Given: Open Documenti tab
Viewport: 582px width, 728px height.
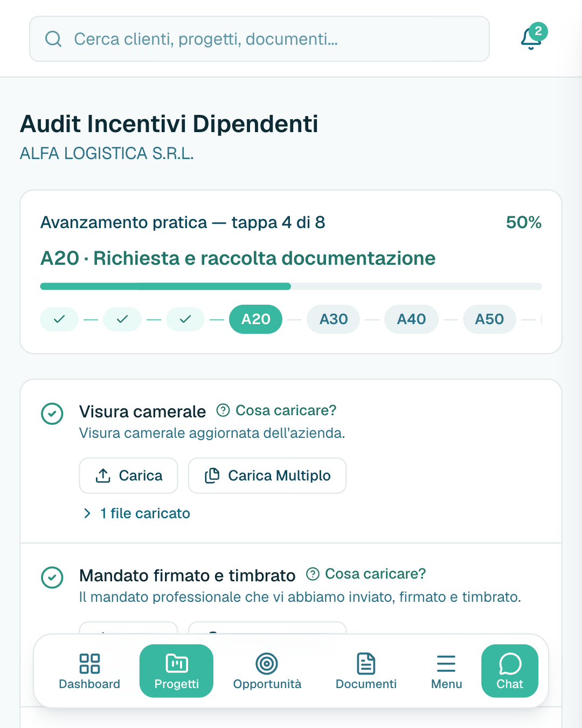Looking at the screenshot, I should [x=366, y=671].
